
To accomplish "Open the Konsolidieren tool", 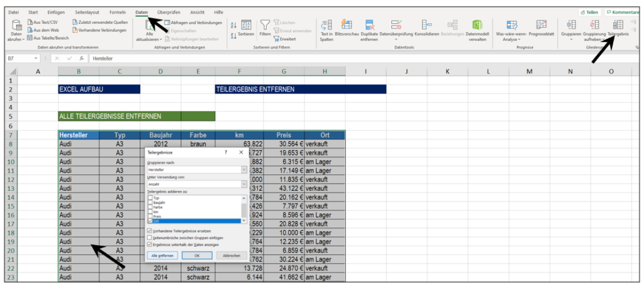I will [427, 28].
